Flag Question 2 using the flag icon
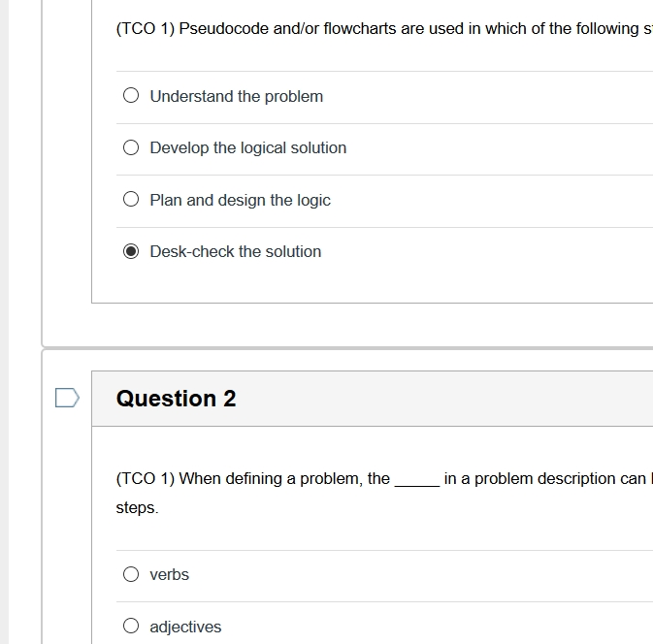Screen dimensions: 653x644 (x=67, y=398)
